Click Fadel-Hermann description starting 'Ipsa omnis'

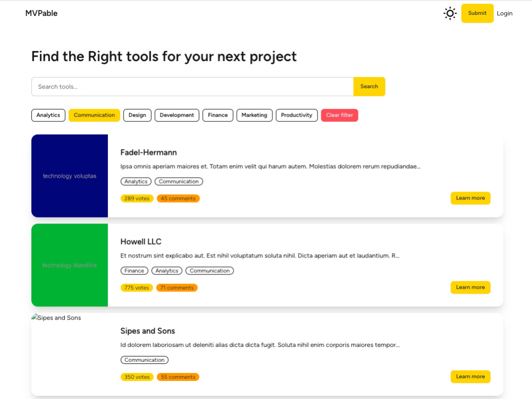point(270,166)
